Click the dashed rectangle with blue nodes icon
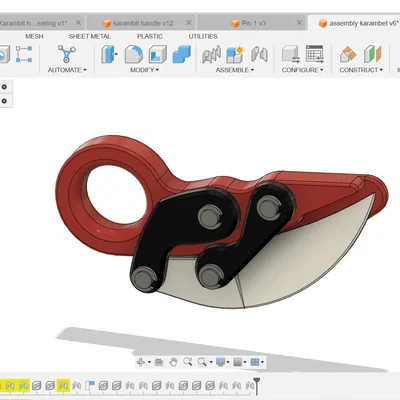This screenshot has width=400, height=400. (24, 54)
